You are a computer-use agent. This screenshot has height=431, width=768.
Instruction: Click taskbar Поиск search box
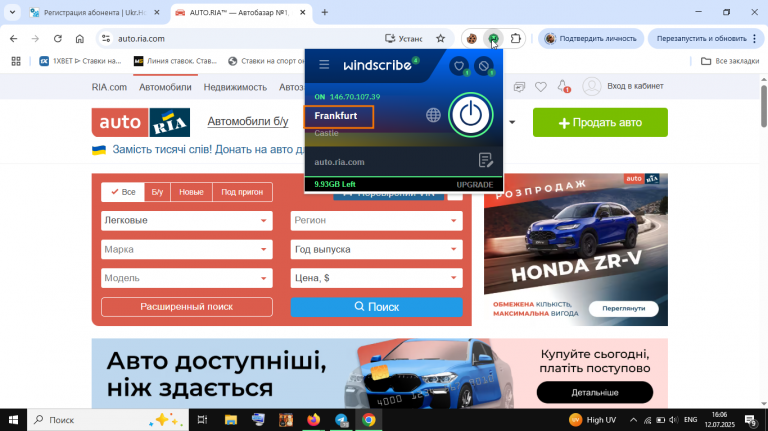pyautogui.click(x=108, y=420)
